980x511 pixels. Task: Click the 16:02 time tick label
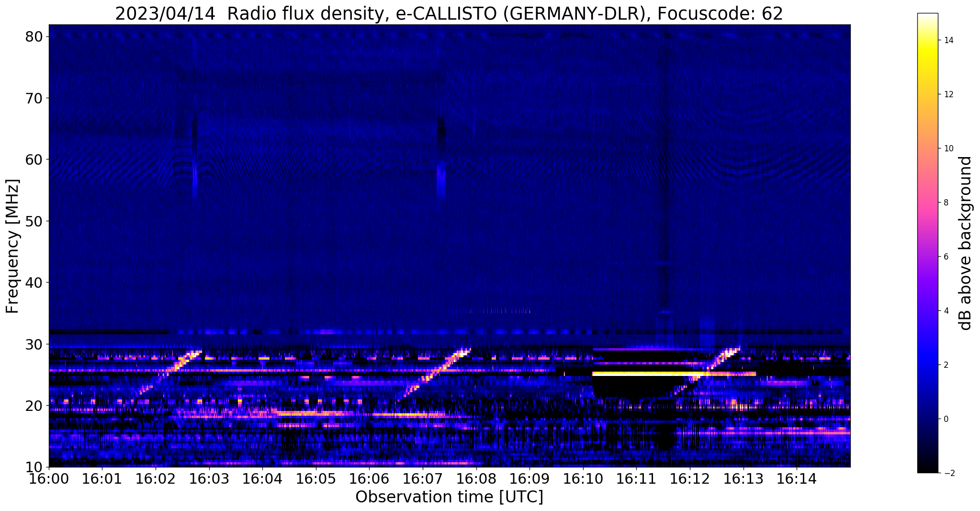[x=156, y=478]
